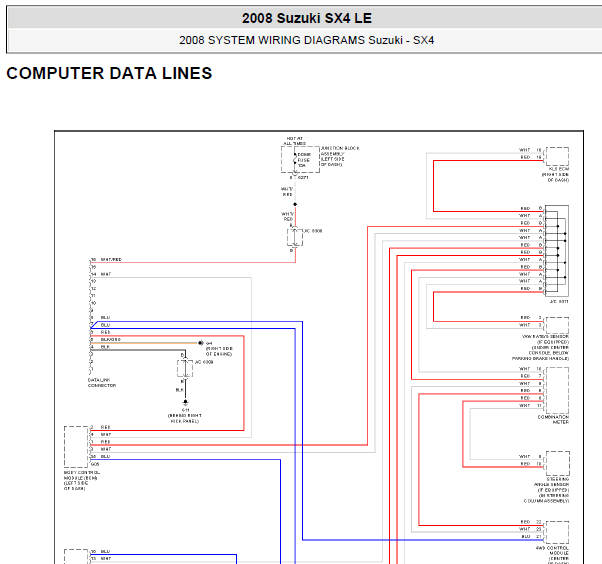
Task: Click the '2008 Suzuki SX4 LE' title
Action: [307, 18]
